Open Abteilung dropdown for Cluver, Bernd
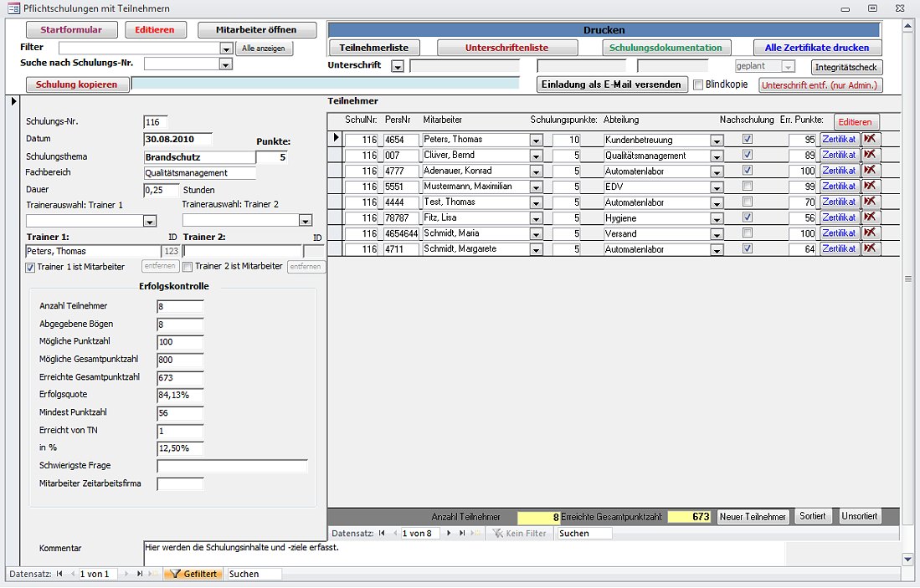 click(717, 156)
